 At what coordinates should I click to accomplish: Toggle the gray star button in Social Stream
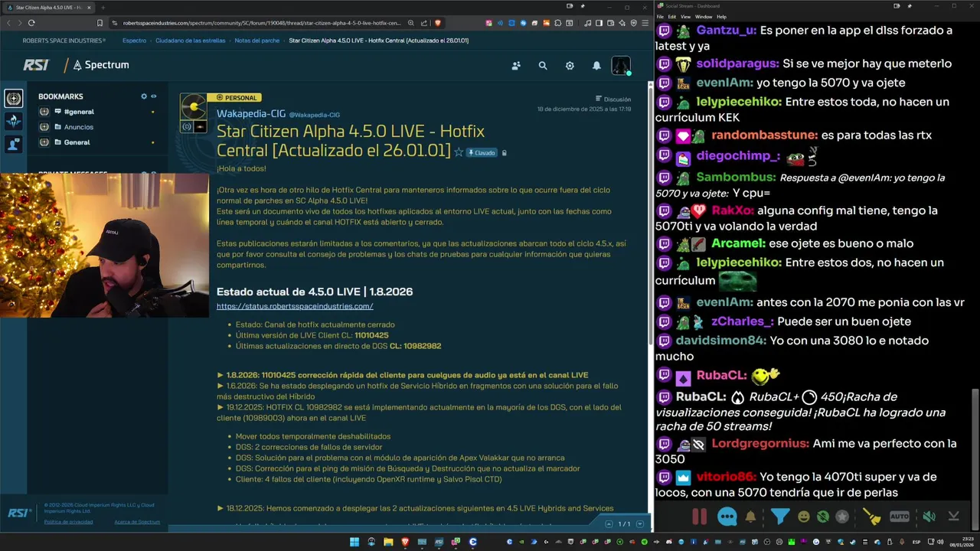[842, 517]
